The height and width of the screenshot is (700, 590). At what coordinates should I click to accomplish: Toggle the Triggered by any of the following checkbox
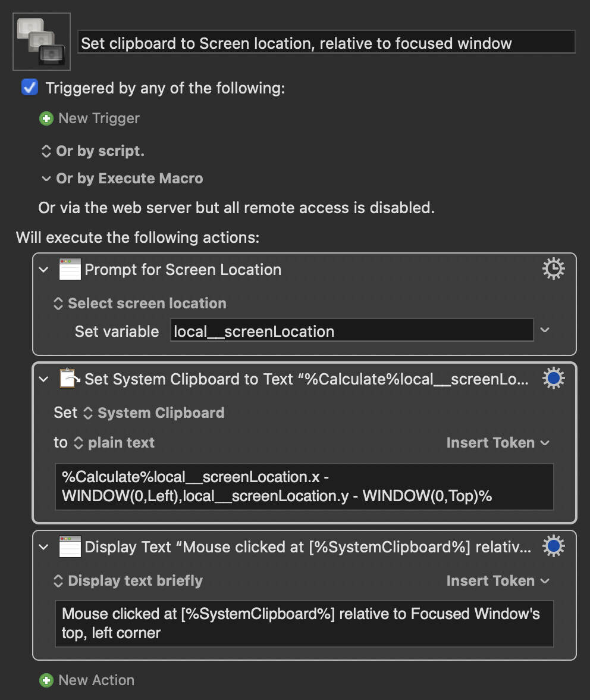30,87
